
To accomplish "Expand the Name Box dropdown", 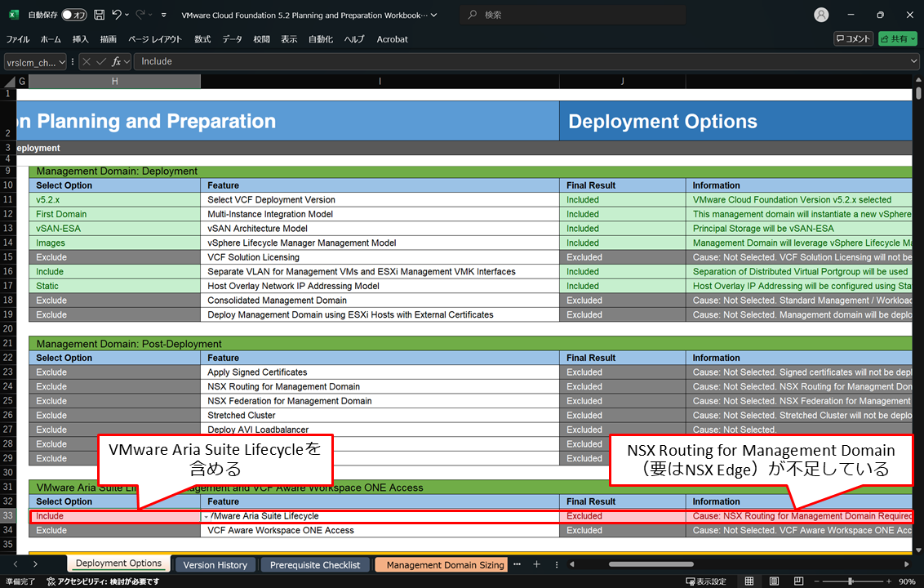I will click(x=62, y=62).
